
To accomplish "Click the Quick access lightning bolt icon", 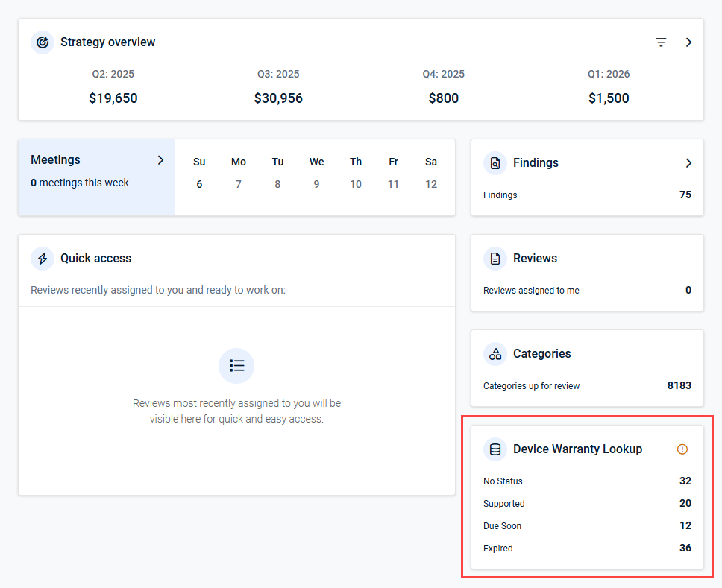I will point(43,259).
